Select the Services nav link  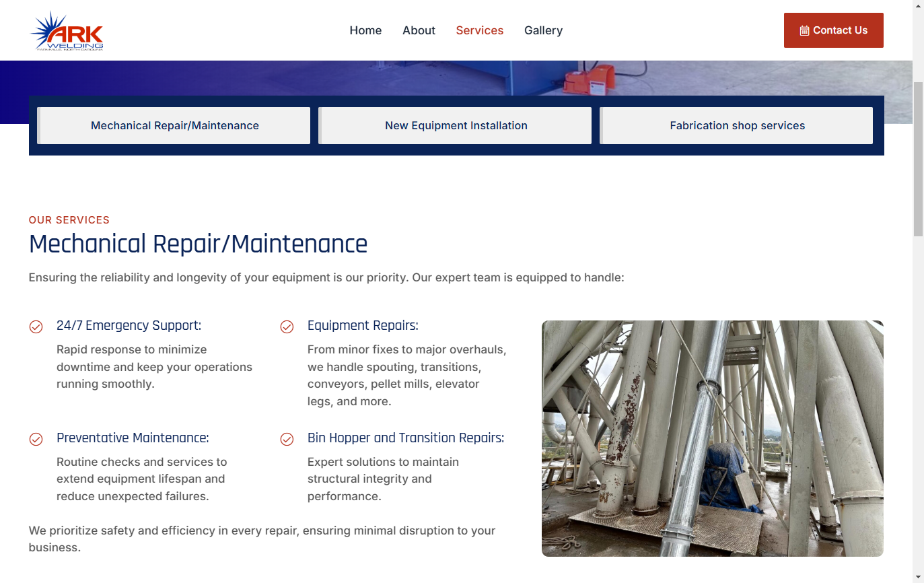pos(480,30)
